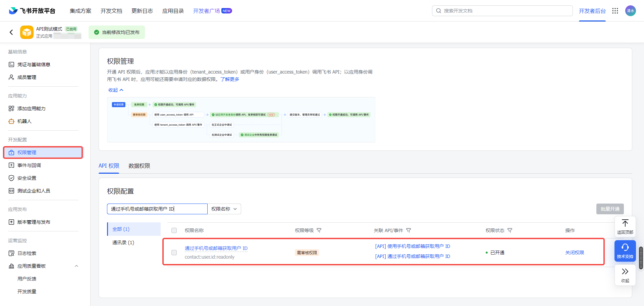This screenshot has width=644, height=306.
Task: Open the app launcher grid icon
Action: (615, 11)
